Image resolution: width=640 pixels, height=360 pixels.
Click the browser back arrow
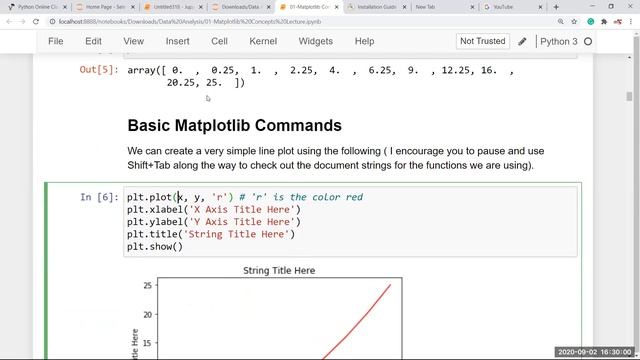click(x=9, y=22)
